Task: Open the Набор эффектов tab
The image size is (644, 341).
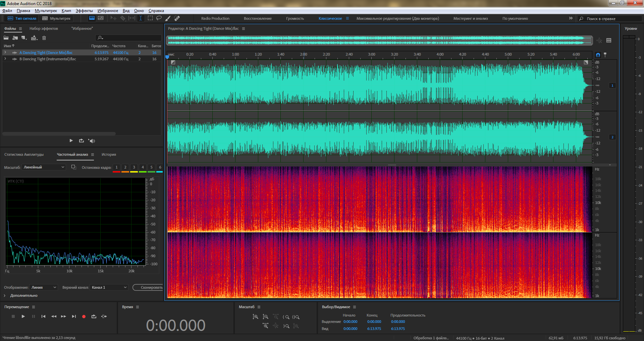Action: [x=44, y=28]
